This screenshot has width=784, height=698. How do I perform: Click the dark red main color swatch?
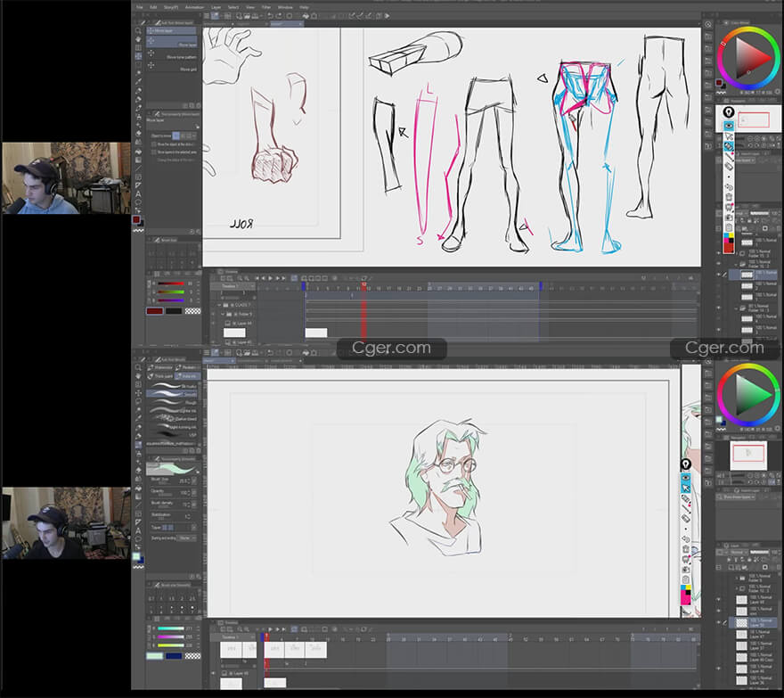click(x=154, y=310)
